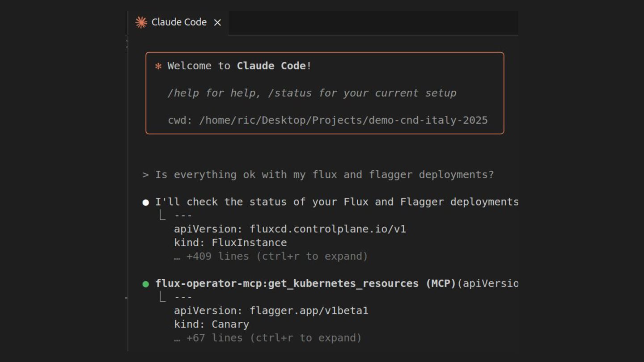The height and width of the screenshot is (362, 644).
Task: Expand the "+409 lines" collapsed output
Action: 271,257
